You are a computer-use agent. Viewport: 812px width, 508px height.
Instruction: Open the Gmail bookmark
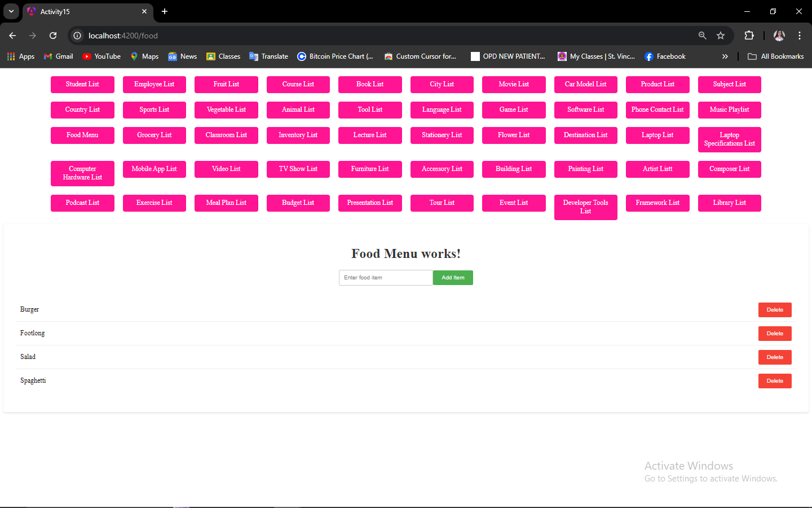59,56
